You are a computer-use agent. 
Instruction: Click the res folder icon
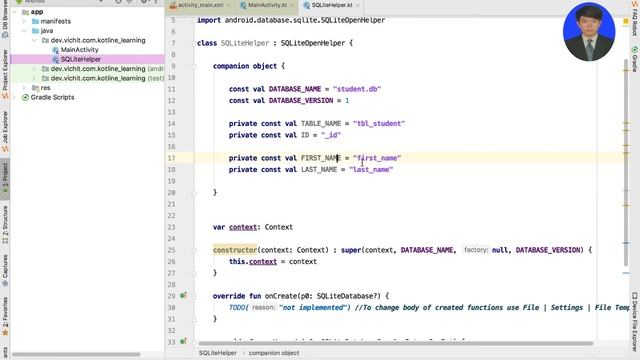[36, 88]
